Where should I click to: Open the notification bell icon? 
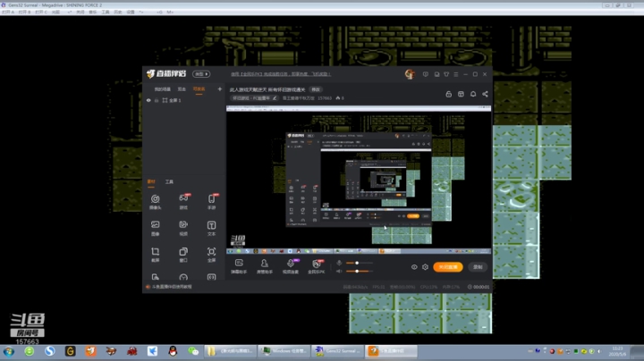pos(473,94)
